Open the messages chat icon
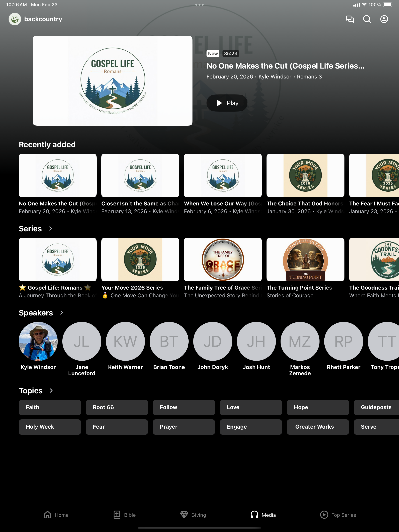The height and width of the screenshot is (532, 399). click(350, 19)
